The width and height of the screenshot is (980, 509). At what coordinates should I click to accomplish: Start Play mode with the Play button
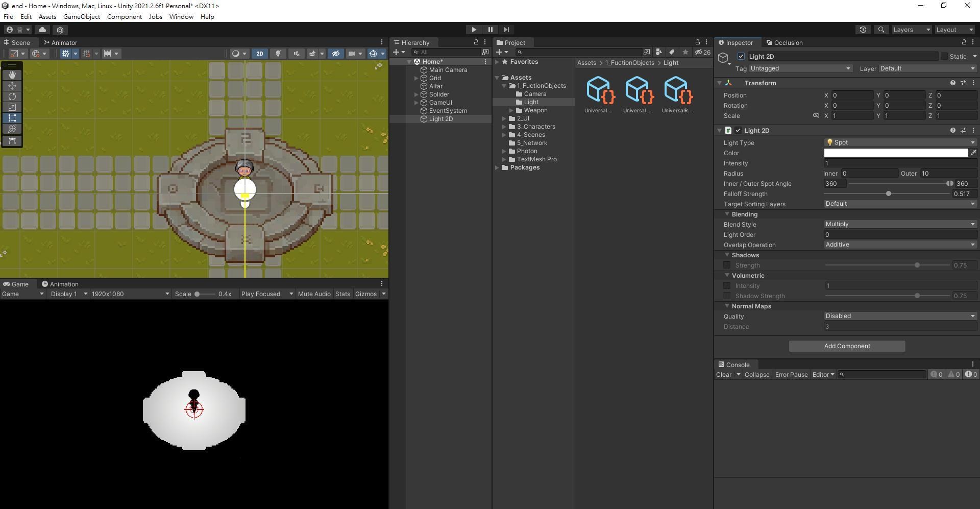point(474,30)
